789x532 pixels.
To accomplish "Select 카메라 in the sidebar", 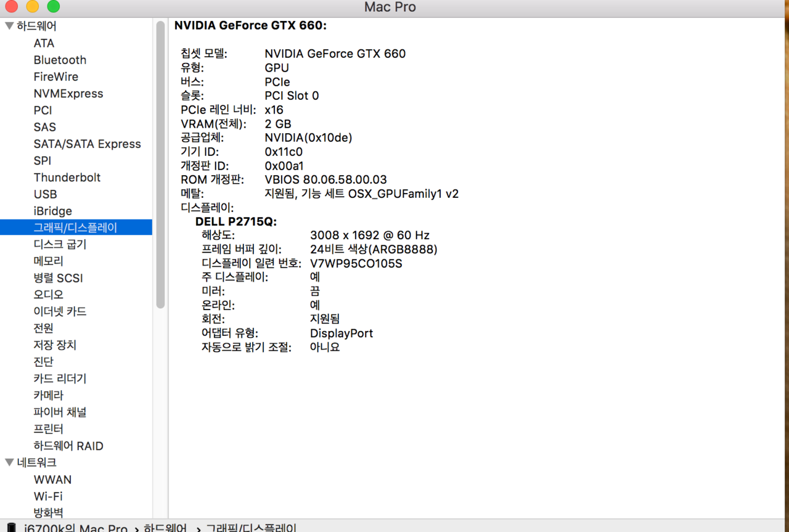I will pos(49,395).
